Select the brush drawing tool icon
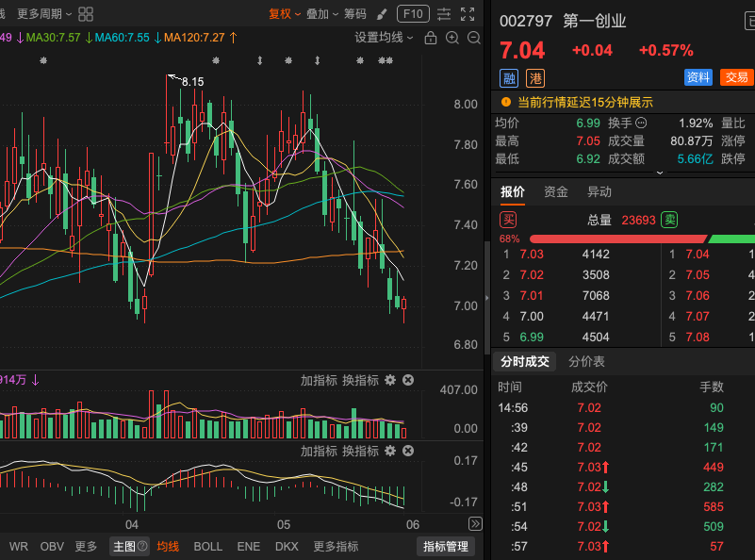Viewport: 755px width, 560px height. (382, 14)
